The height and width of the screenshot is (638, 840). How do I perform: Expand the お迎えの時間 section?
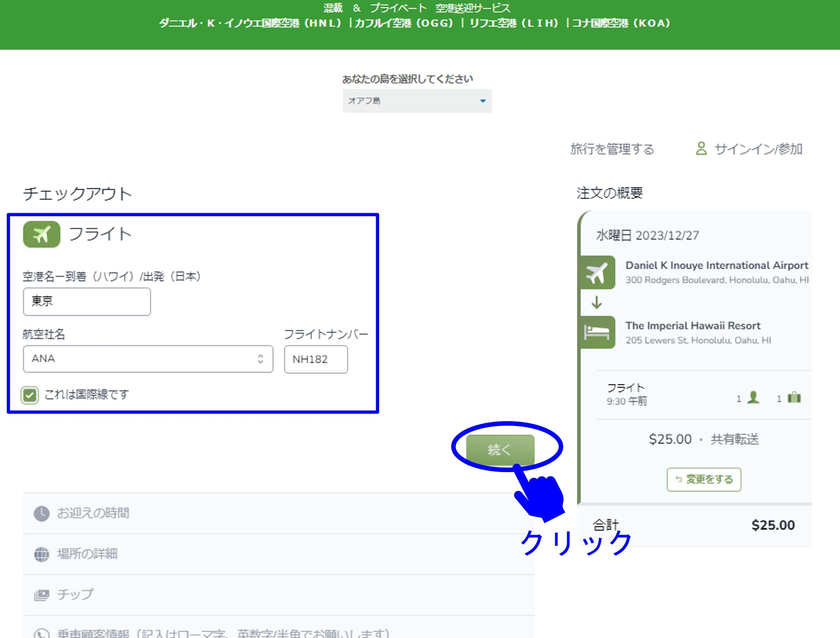[279, 513]
